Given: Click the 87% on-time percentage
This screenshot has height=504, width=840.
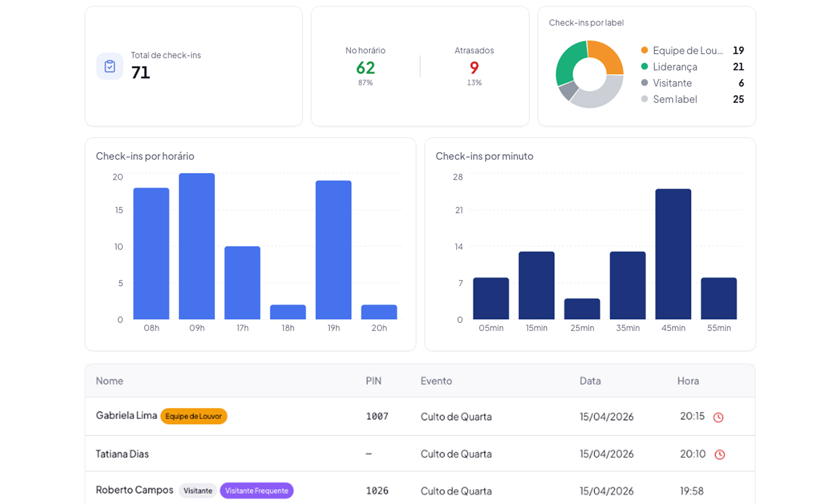Looking at the screenshot, I should [365, 83].
